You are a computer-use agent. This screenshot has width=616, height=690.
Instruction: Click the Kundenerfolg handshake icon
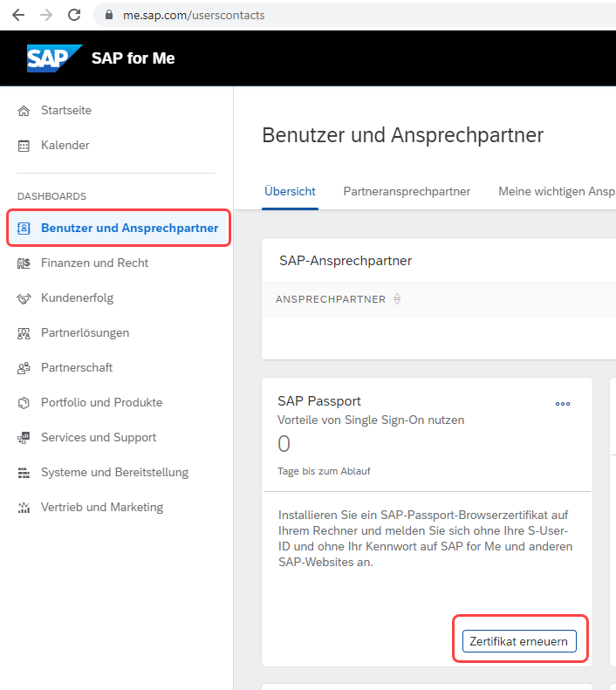(x=24, y=298)
